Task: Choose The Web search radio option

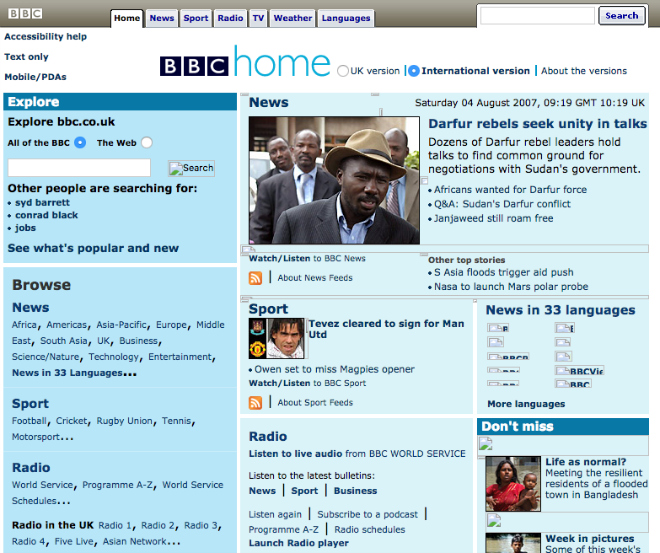Action: pyautogui.click(x=146, y=143)
